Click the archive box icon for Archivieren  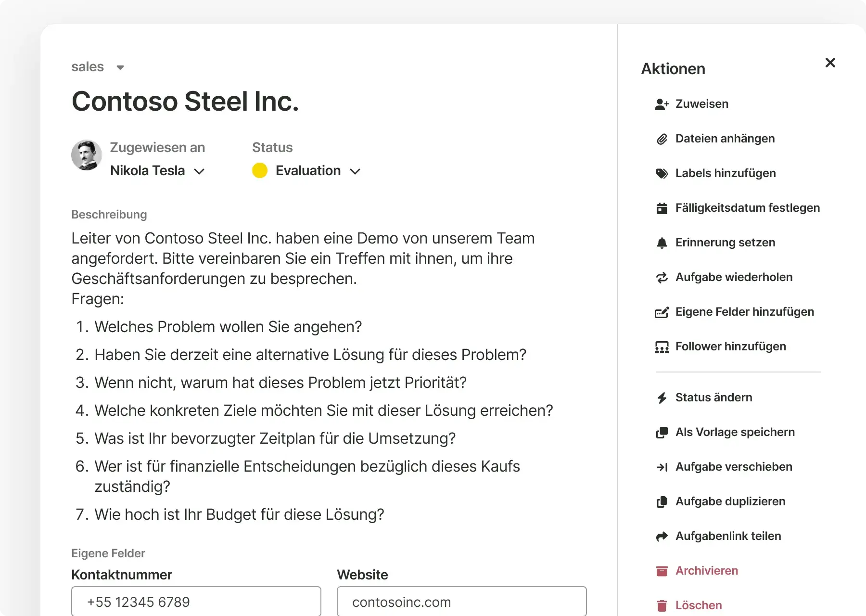[662, 571]
